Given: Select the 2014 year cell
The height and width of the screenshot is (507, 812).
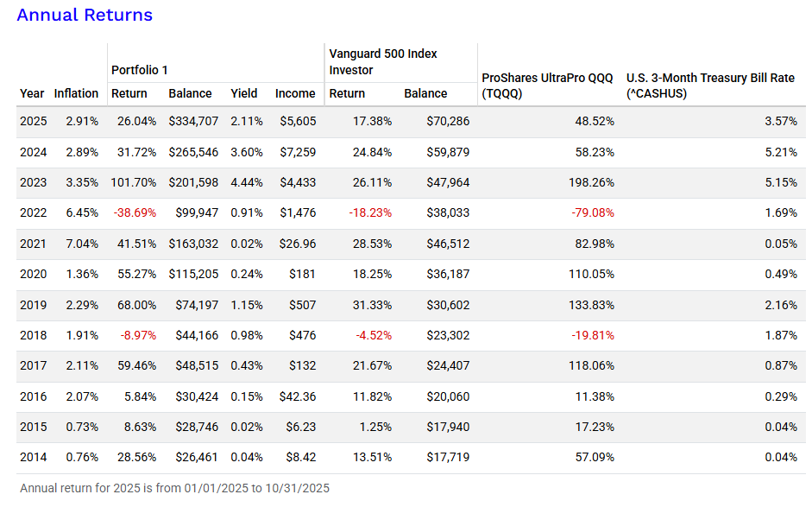Looking at the screenshot, I should point(33,457).
